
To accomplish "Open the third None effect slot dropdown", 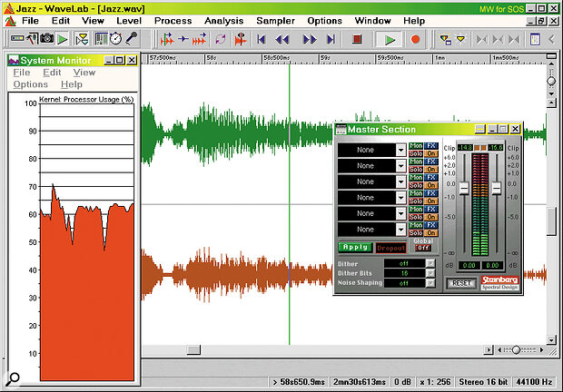I will click(401, 181).
